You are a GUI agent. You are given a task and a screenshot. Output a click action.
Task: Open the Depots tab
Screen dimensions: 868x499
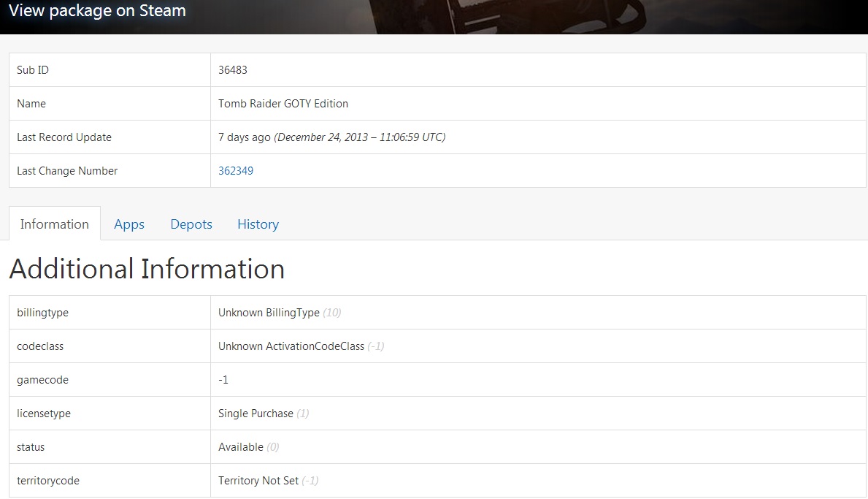point(191,224)
